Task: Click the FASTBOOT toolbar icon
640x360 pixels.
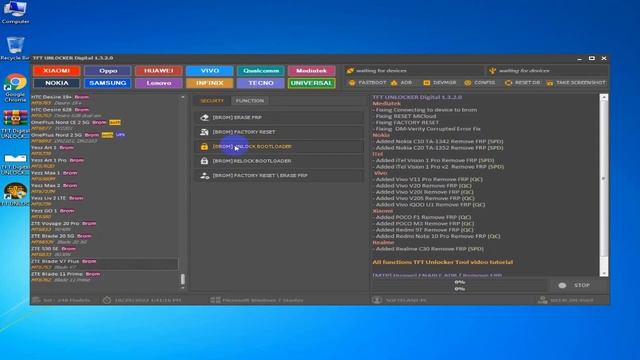Action: (x=352, y=83)
